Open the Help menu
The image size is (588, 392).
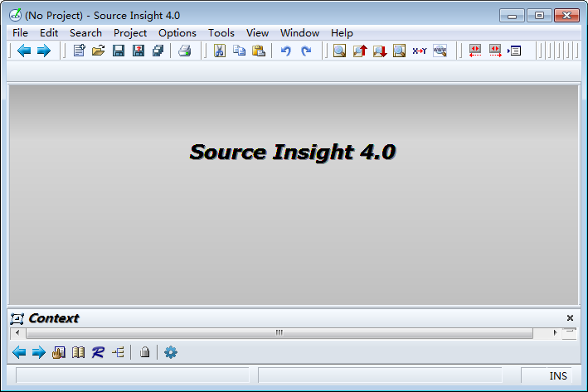(x=342, y=33)
